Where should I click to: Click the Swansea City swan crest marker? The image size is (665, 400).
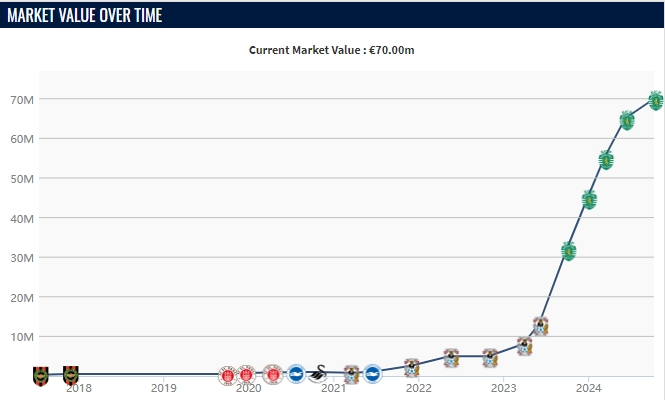pos(317,374)
